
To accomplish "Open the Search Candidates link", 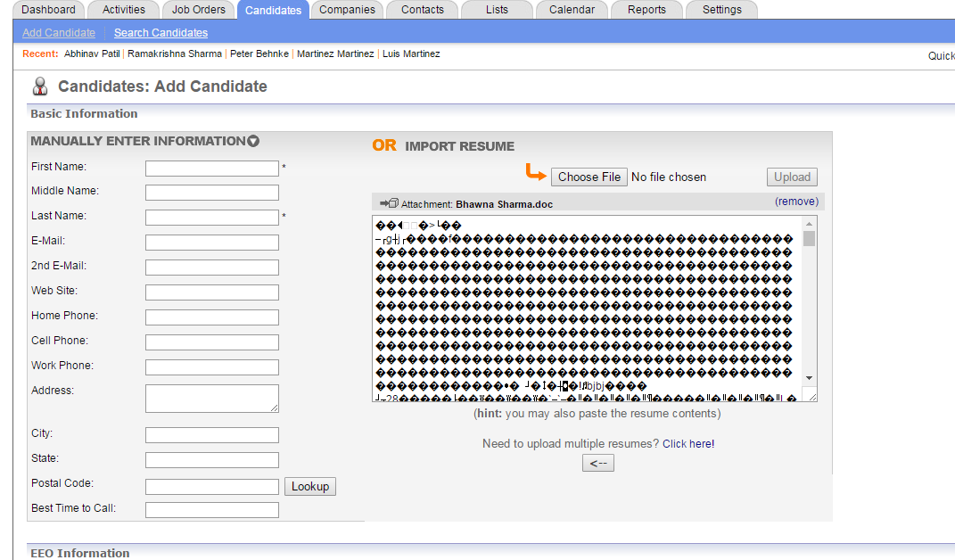I will point(161,33).
